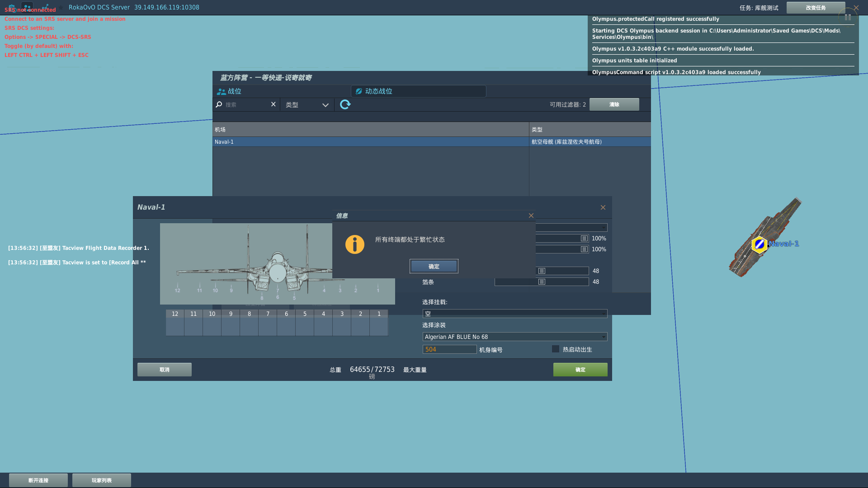Click the partly hidden slider directly above 箔条

[x=562, y=271]
